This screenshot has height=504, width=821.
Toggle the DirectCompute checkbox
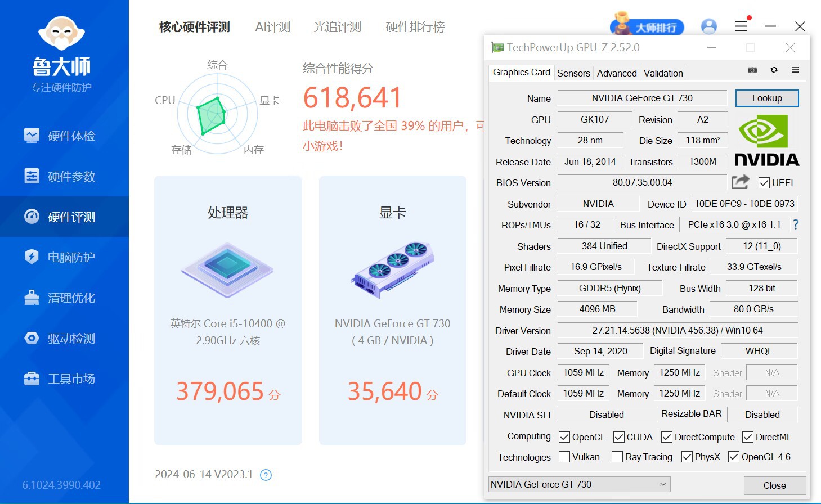[667, 437]
